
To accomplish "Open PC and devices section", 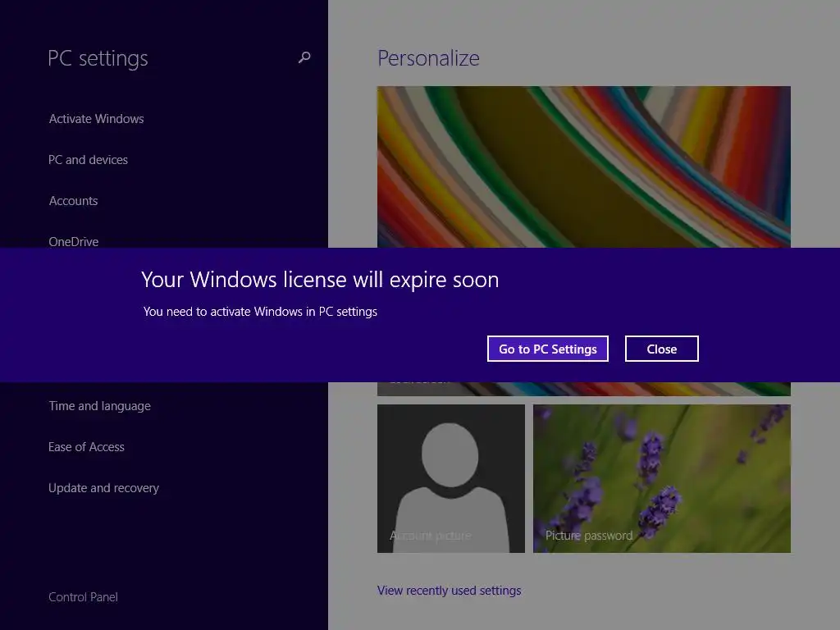I will 88,160.
